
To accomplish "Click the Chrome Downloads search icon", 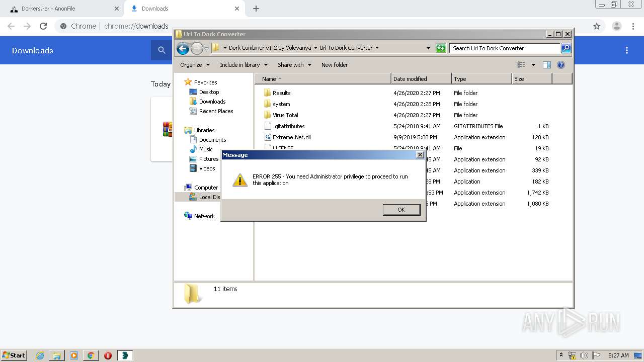I will pyautogui.click(x=162, y=50).
